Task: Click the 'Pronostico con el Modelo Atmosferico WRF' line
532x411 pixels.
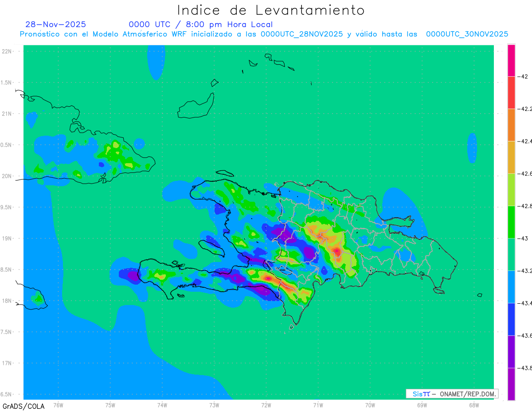Action: pyautogui.click(x=264, y=34)
